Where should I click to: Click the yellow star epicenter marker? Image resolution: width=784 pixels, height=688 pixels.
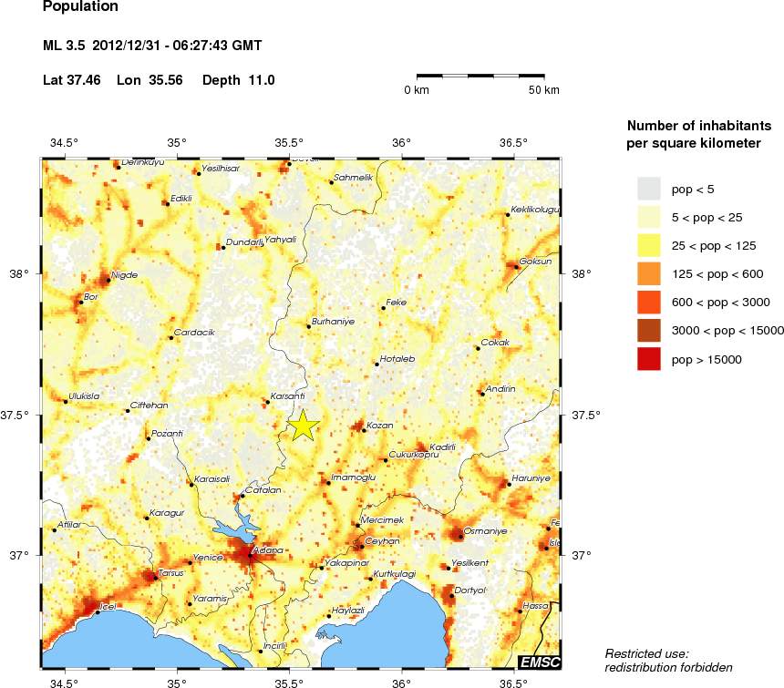click(304, 426)
